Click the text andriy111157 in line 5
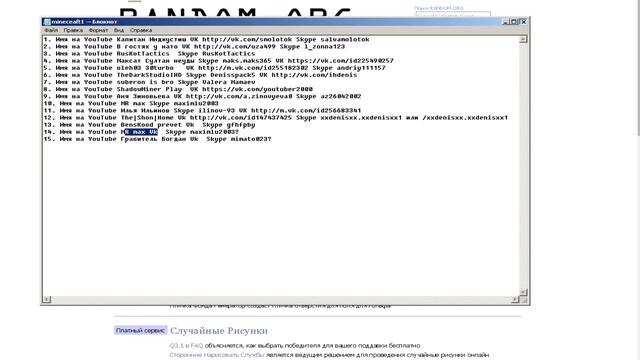 [x=361, y=68]
